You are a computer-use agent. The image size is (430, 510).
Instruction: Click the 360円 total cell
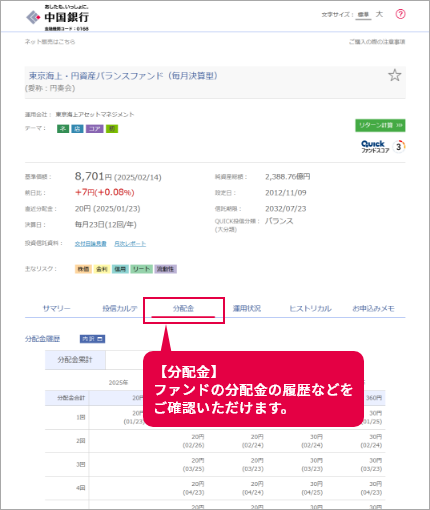374,398
